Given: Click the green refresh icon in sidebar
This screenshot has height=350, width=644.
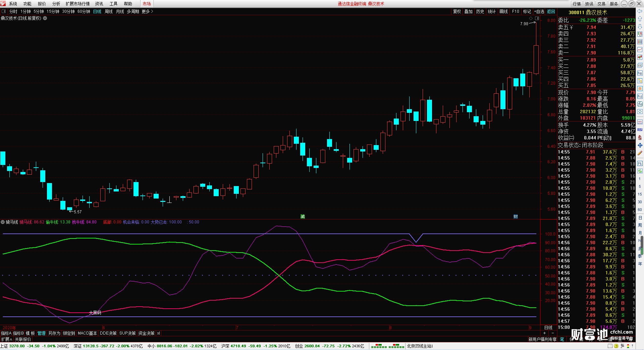Looking at the screenshot, I should pos(640,171).
